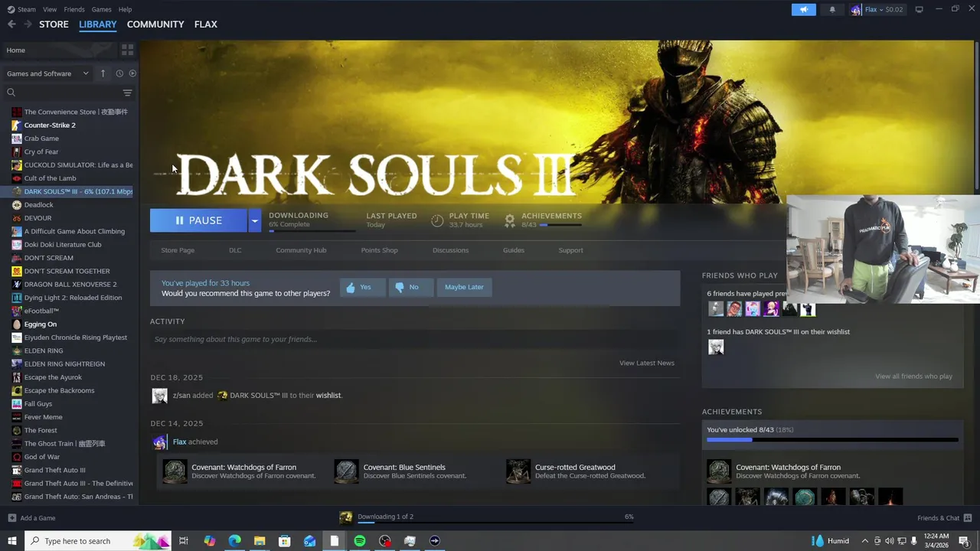The image size is (980, 551).
Task: Go to the STORE tab
Action: click(x=54, y=24)
